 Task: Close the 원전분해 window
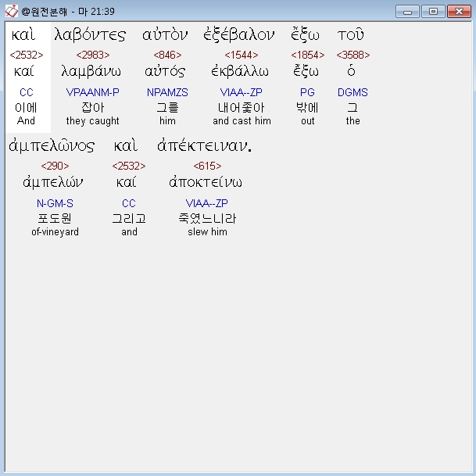pyautogui.click(x=459, y=12)
